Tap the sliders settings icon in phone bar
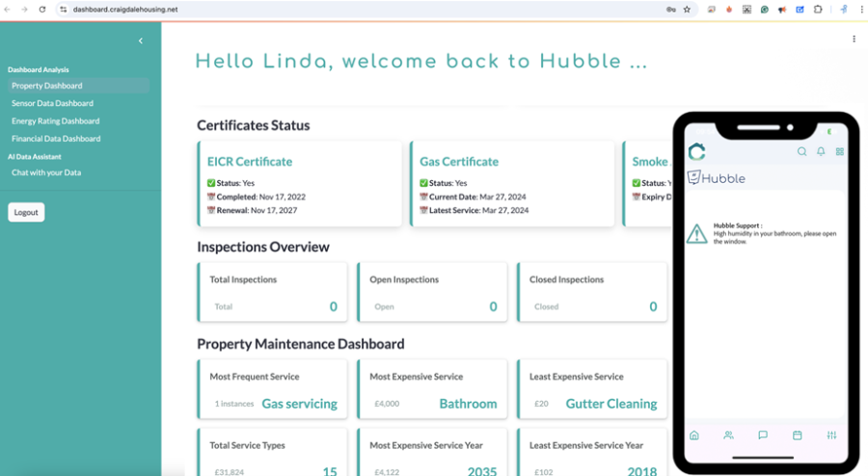Screen dimensions: 868x476 (x=831, y=436)
